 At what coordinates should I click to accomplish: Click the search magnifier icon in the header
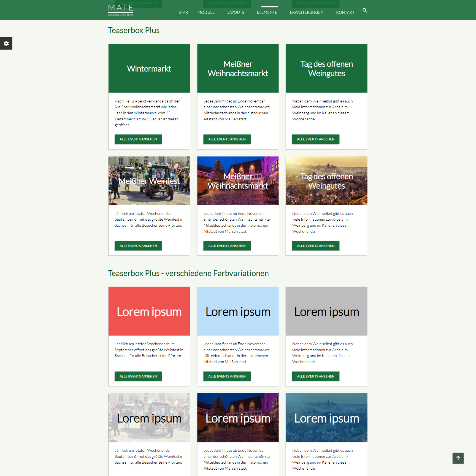tap(365, 10)
